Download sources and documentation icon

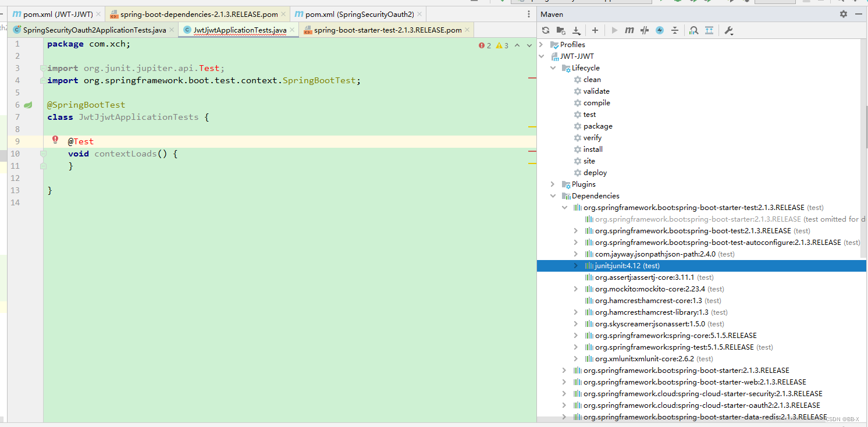(576, 30)
